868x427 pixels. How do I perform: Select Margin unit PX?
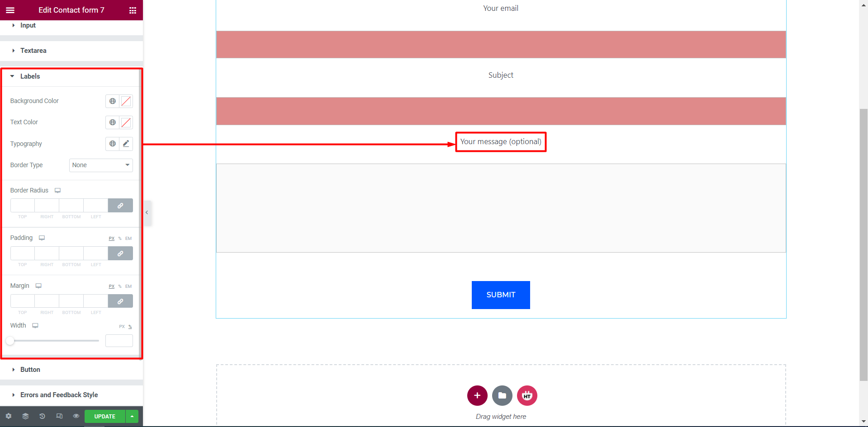(112, 286)
